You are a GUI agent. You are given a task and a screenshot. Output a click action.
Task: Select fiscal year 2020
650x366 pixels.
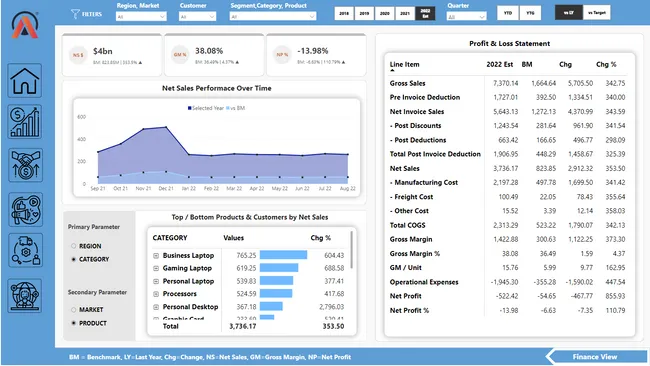point(384,13)
